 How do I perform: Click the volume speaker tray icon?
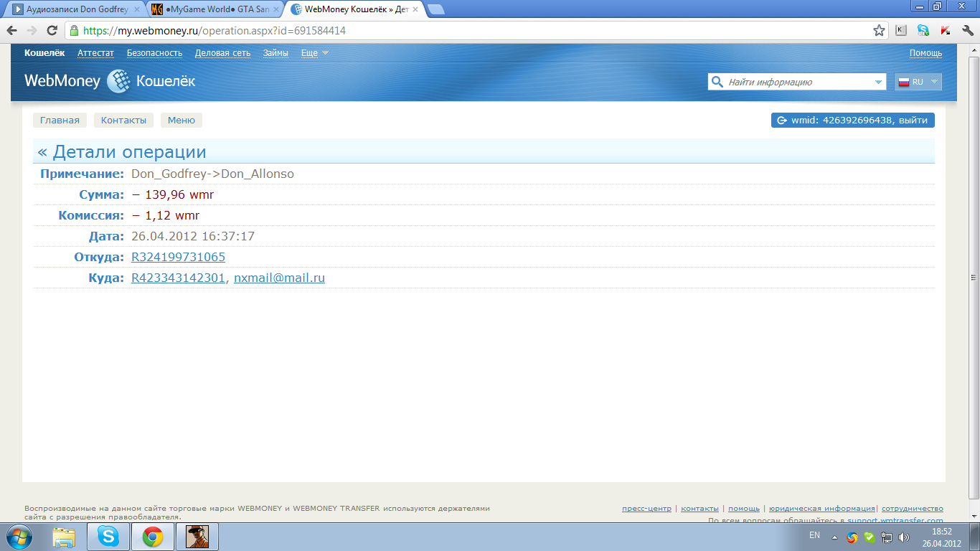[x=904, y=537]
